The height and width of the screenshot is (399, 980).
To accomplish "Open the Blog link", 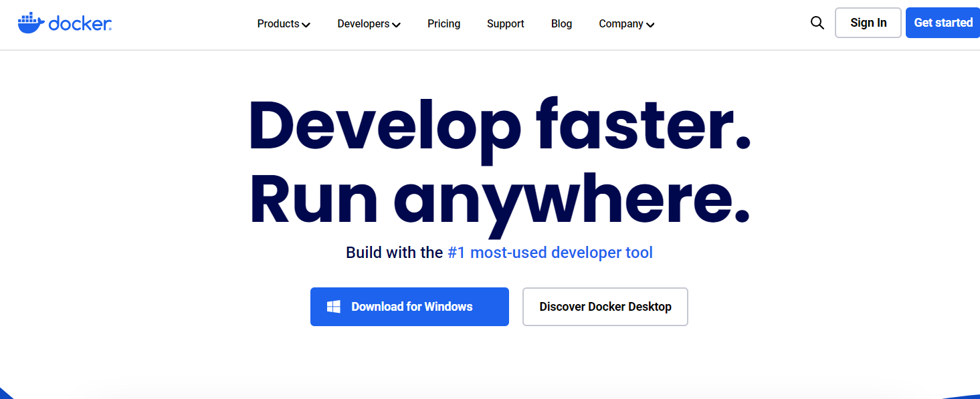I will click(x=561, y=24).
